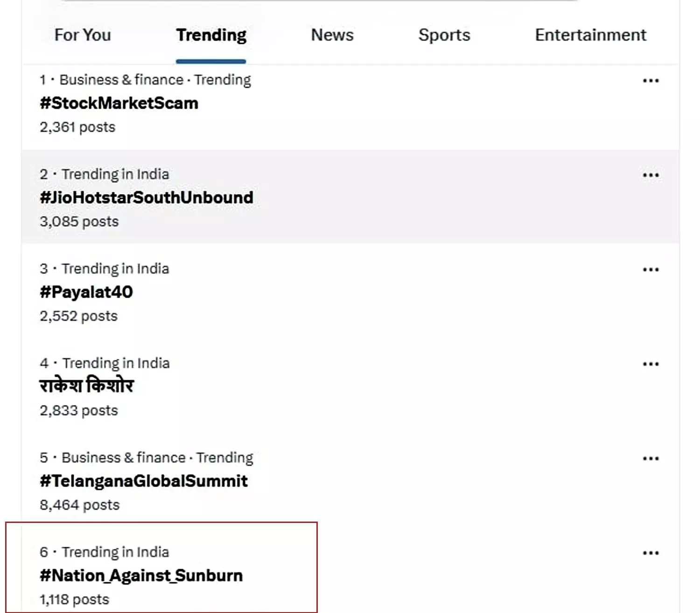Click the 8,464 posts count
700x613 pixels.
click(80, 505)
